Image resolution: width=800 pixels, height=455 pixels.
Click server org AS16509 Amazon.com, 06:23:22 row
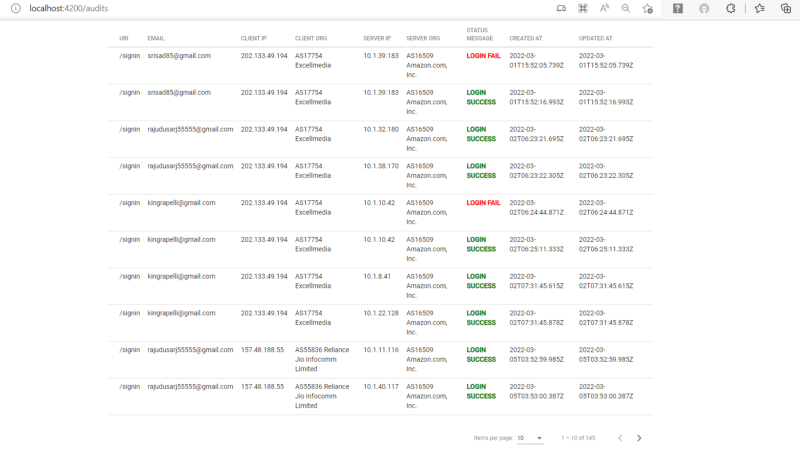(427, 175)
